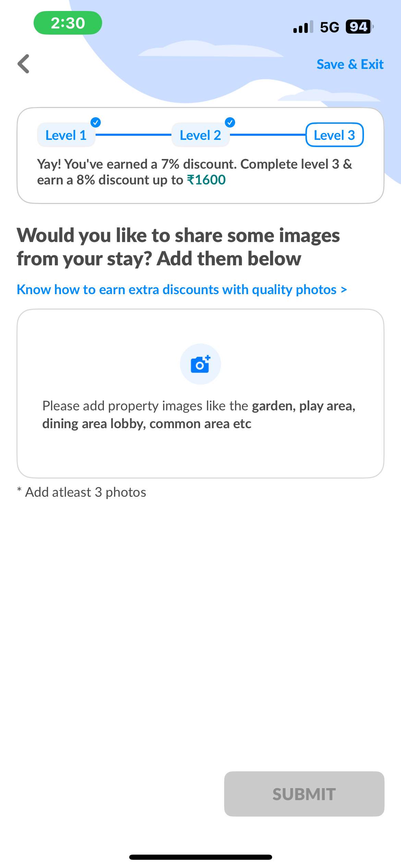Tap the home indicator bar
This screenshot has height=868, width=401.
[x=200, y=857]
